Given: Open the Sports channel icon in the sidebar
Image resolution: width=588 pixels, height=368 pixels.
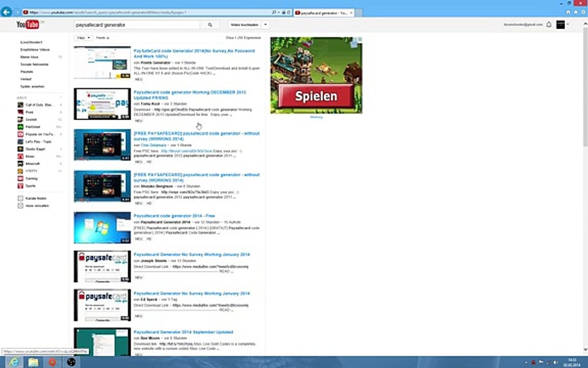Looking at the screenshot, I should 20,186.
